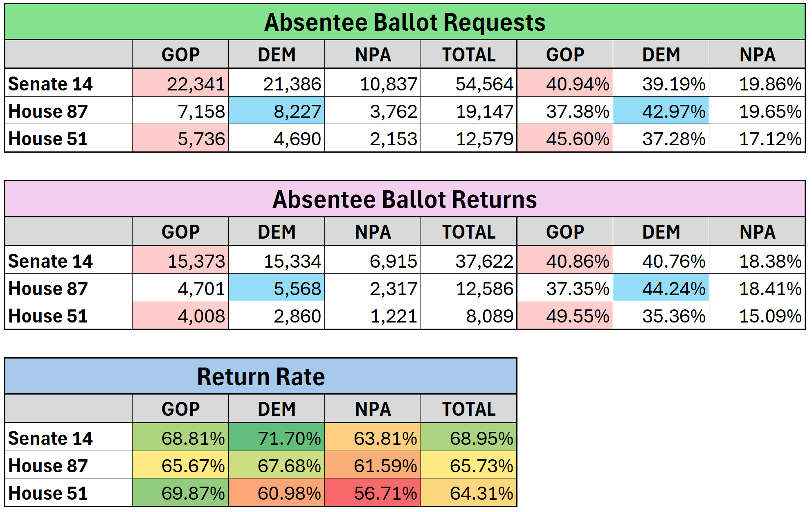Select the TOTAL column header in Requests table
This screenshot has width=812, height=512.
(x=469, y=54)
